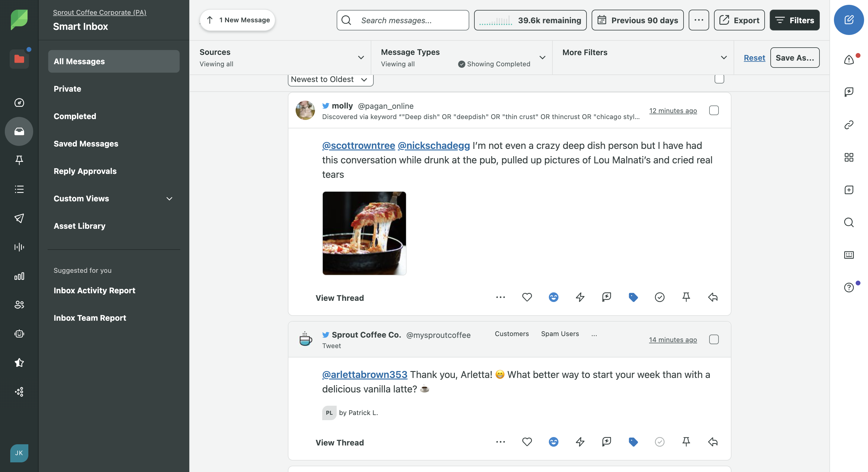Select molly's message checkbox
The height and width of the screenshot is (472, 868).
pos(714,111)
